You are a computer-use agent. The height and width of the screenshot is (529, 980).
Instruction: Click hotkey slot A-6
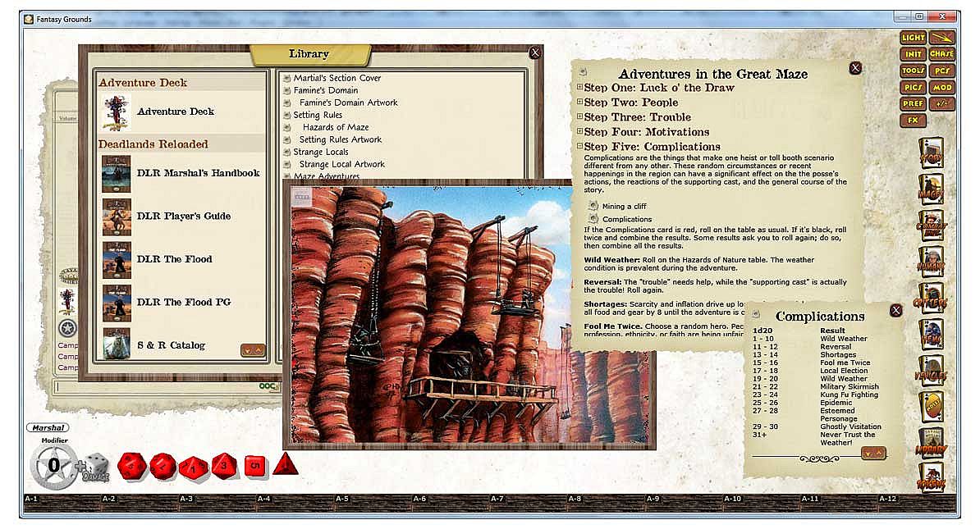(x=450, y=504)
